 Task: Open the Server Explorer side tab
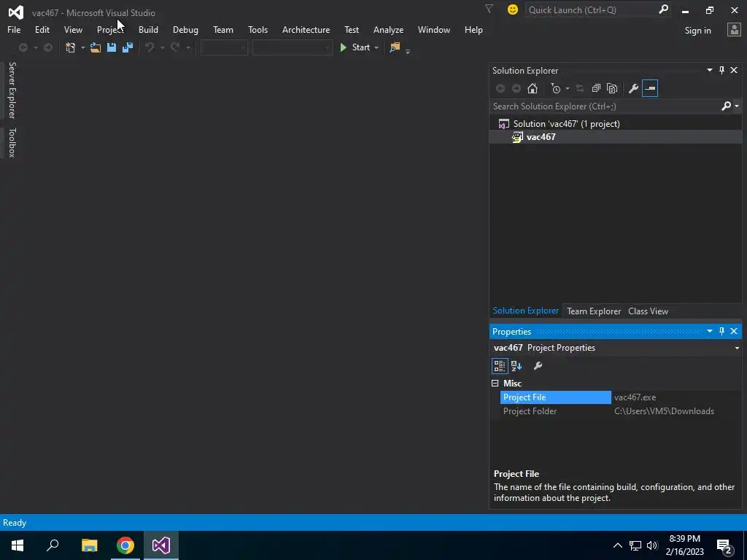(12, 90)
